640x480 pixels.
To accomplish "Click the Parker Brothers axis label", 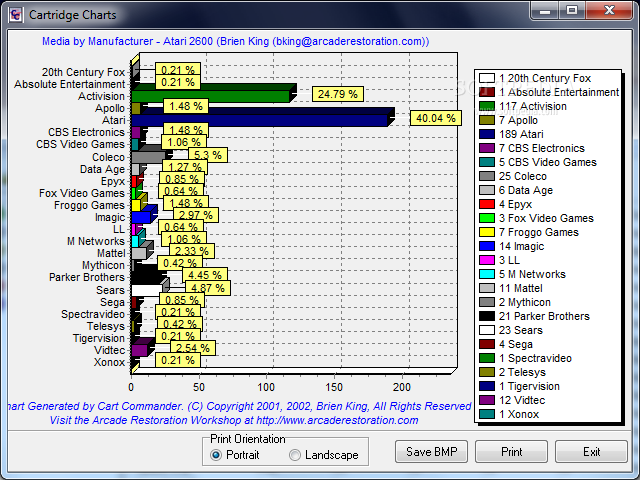I will click(87, 277).
